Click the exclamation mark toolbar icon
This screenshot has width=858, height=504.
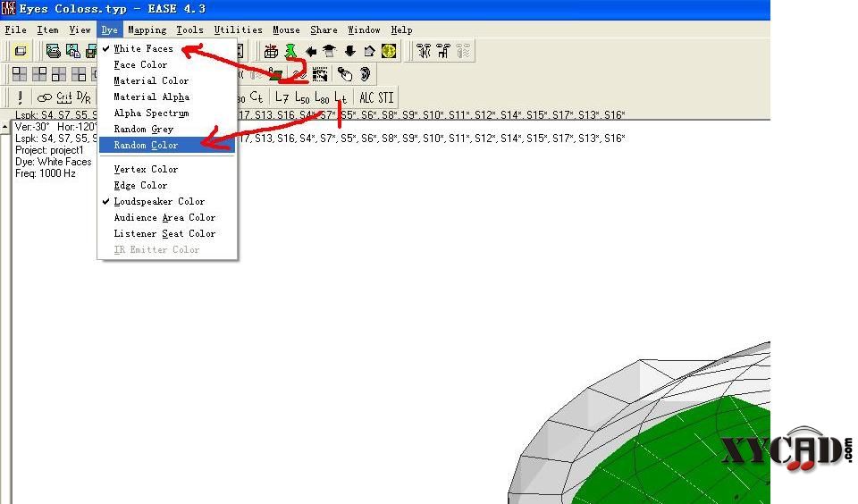21,97
